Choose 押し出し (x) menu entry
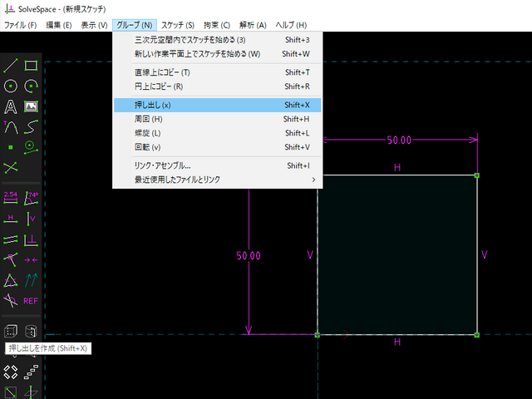The height and width of the screenshot is (399, 532). click(217, 106)
